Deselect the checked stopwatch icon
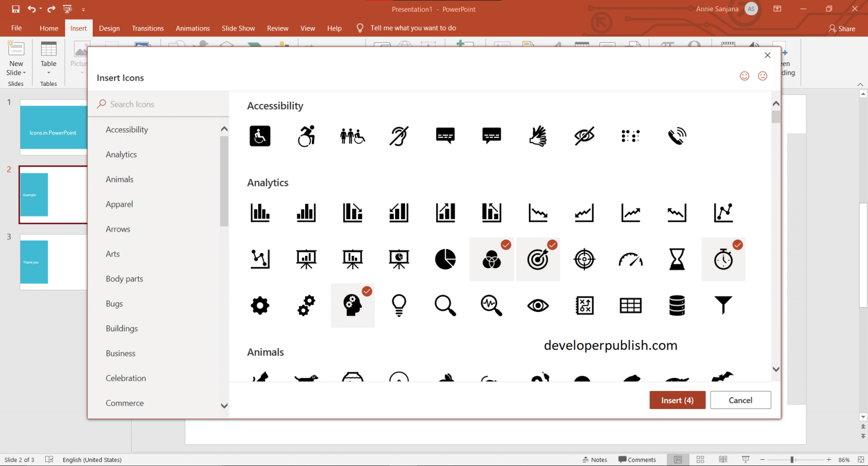 coord(723,259)
